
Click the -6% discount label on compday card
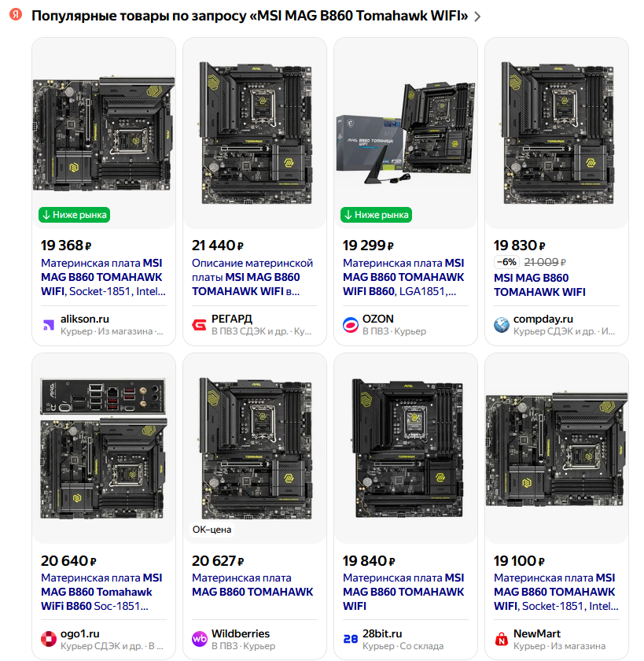pos(506,262)
